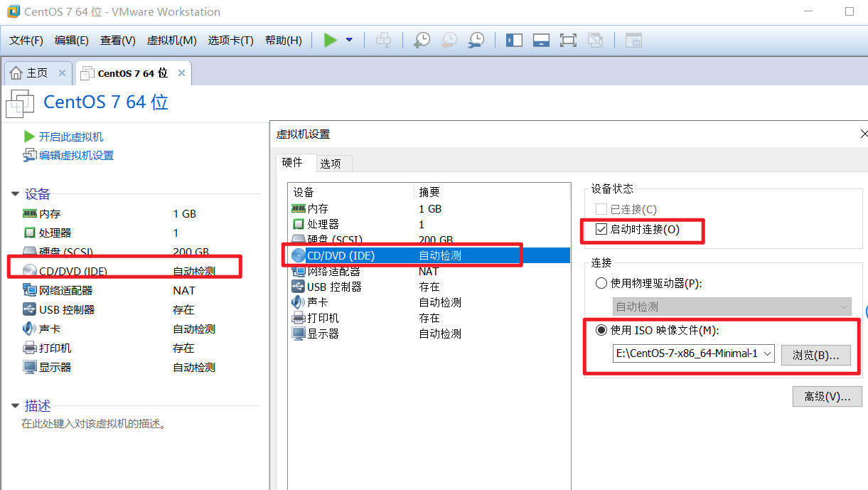Screen dimensions: 868x490
Task: Click the 硬盘 (SCSI) icon in the left 设备 panel
Action: tap(29, 251)
